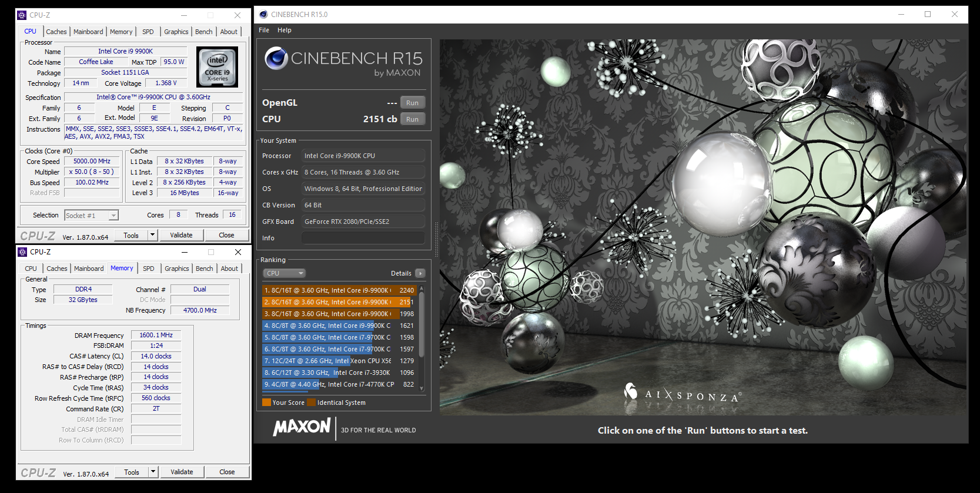Viewport: 980px width, 493px height.
Task: Open the CPU ranking type dropdown
Action: tap(285, 273)
